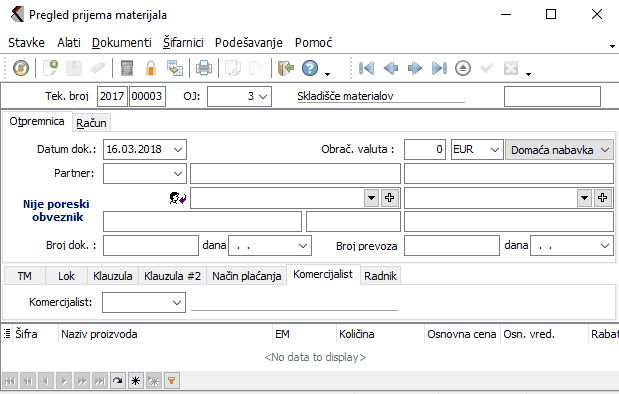Switch to the TM tab
This screenshot has width=619, height=394.
[x=24, y=276]
